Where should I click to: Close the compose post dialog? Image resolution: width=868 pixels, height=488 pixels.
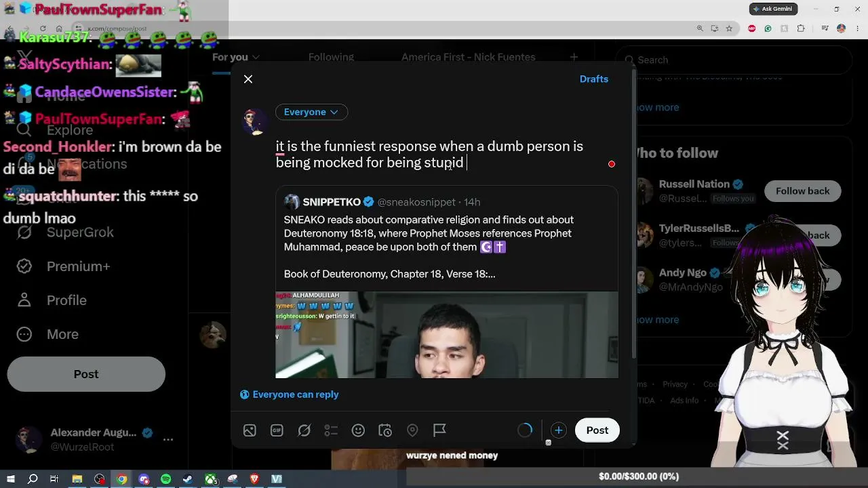pyautogui.click(x=248, y=79)
